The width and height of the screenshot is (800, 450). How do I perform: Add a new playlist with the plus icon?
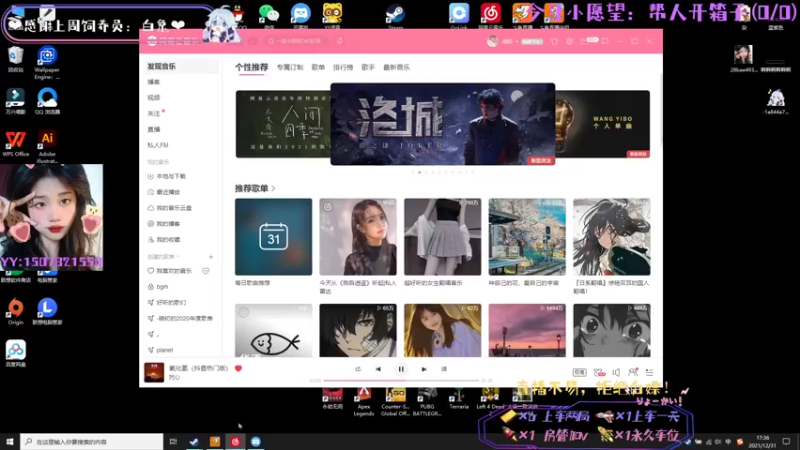click(x=211, y=257)
